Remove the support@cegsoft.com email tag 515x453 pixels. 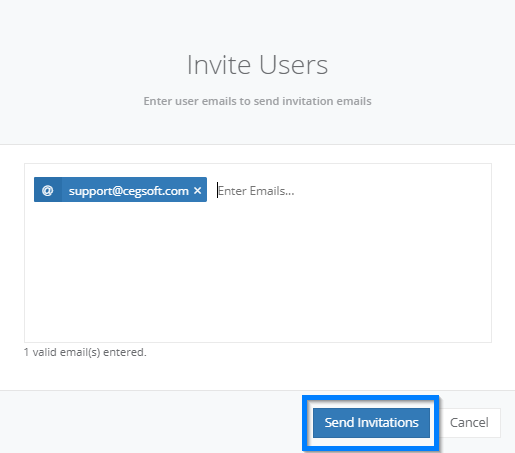tap(197, 191)
